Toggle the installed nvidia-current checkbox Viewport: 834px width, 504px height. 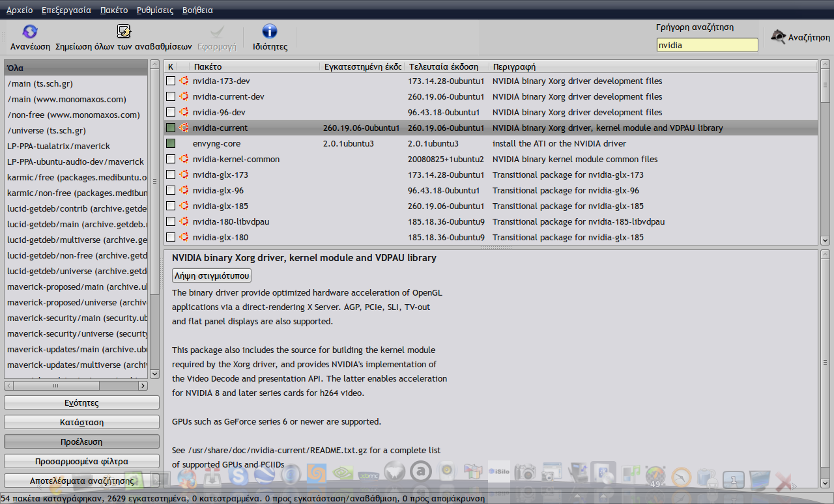point(171,128)
